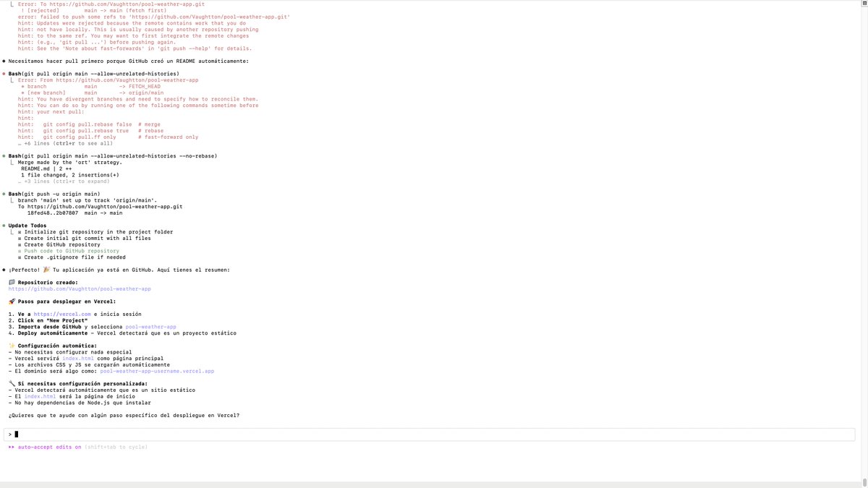Expand the '+3 lines (ctrl+r to expand)' output

(64, 181)
